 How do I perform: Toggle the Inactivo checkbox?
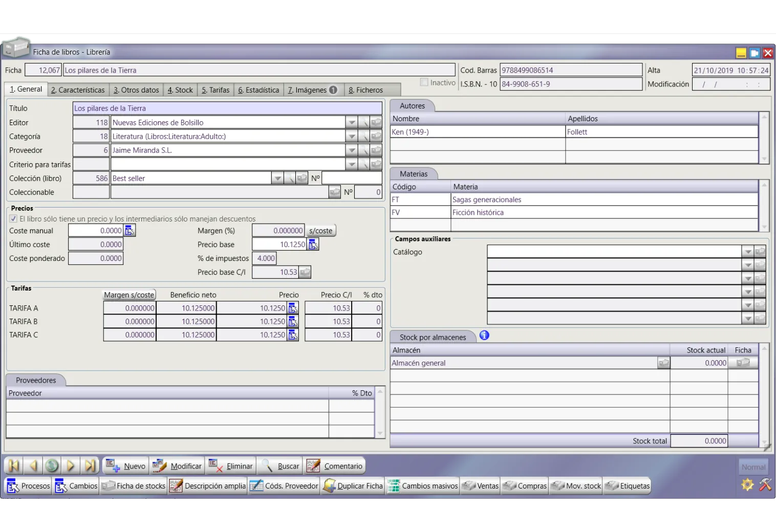pyautogui.click(x=424, y=82)
